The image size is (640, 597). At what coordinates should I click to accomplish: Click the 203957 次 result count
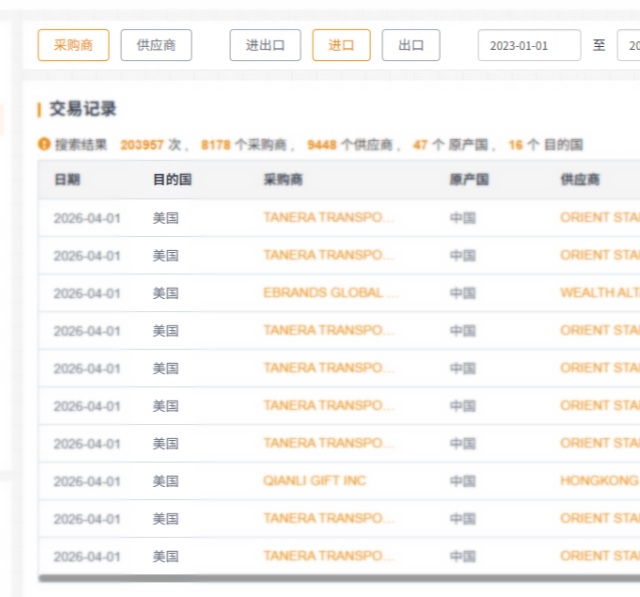151,144
